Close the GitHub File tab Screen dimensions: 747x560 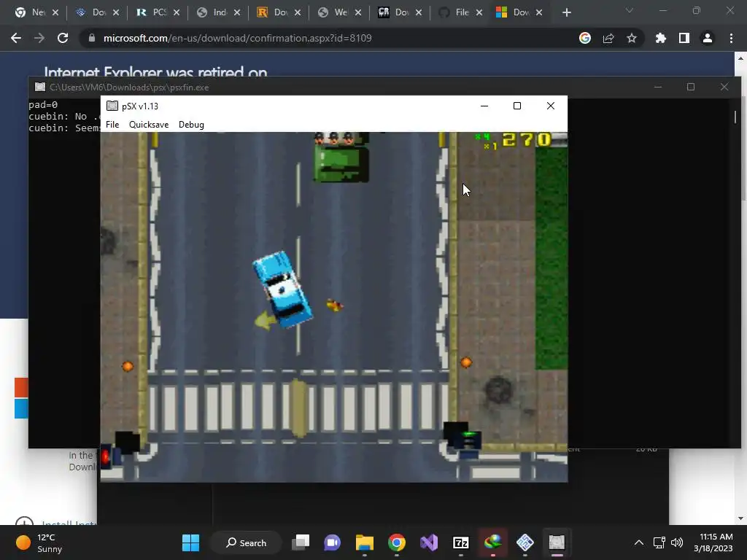pyautogui.click(x=479, y=12)
